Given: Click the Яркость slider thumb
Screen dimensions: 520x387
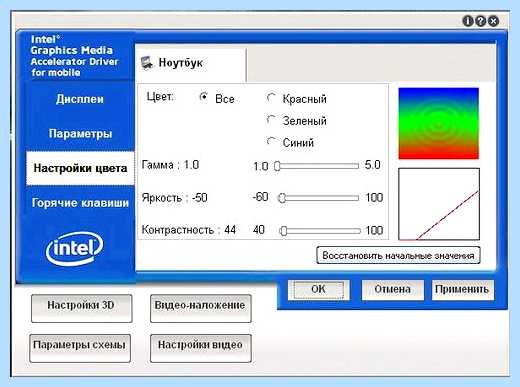Looking at the screenshot, I should 282,198.
